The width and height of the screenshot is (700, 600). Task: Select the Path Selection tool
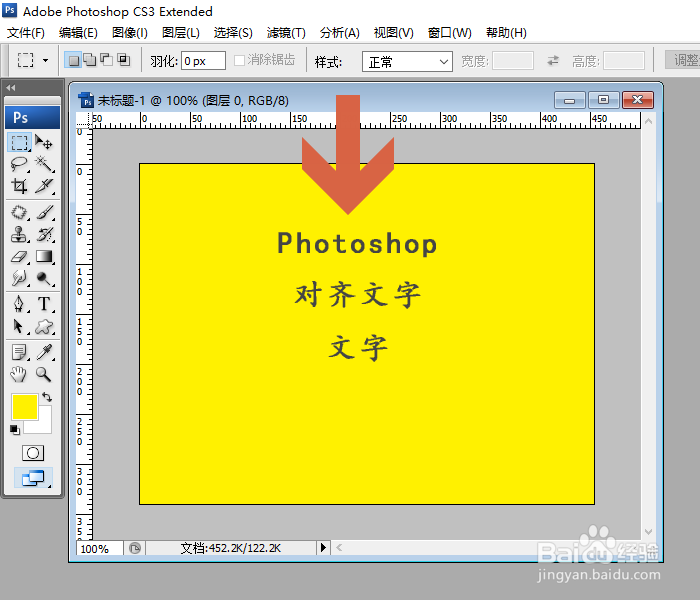pos(19,326)
